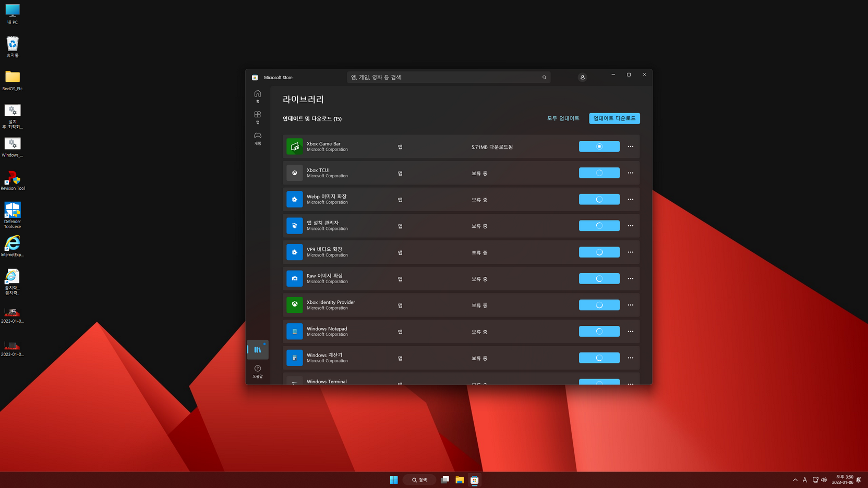Click the pending button for 앱 설치 관리자
This screenshot has width=868, height=488.
(599, 226)
